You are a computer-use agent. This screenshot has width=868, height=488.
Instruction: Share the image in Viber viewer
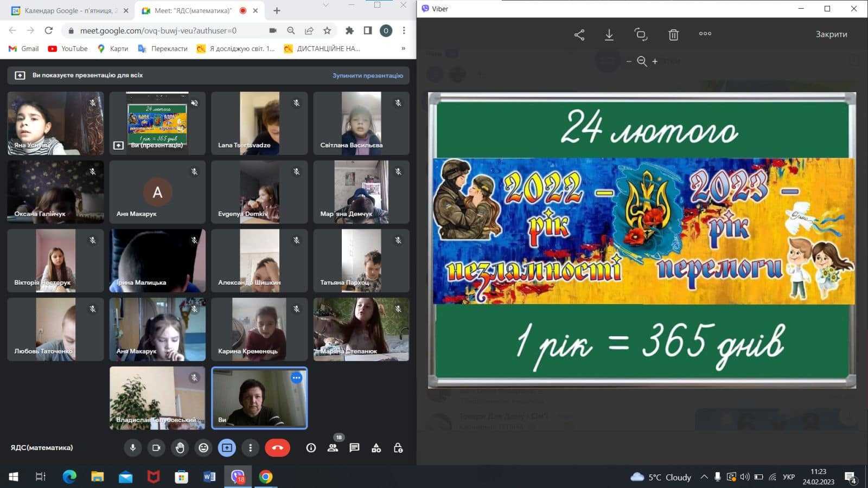click(x=579, y=35)
